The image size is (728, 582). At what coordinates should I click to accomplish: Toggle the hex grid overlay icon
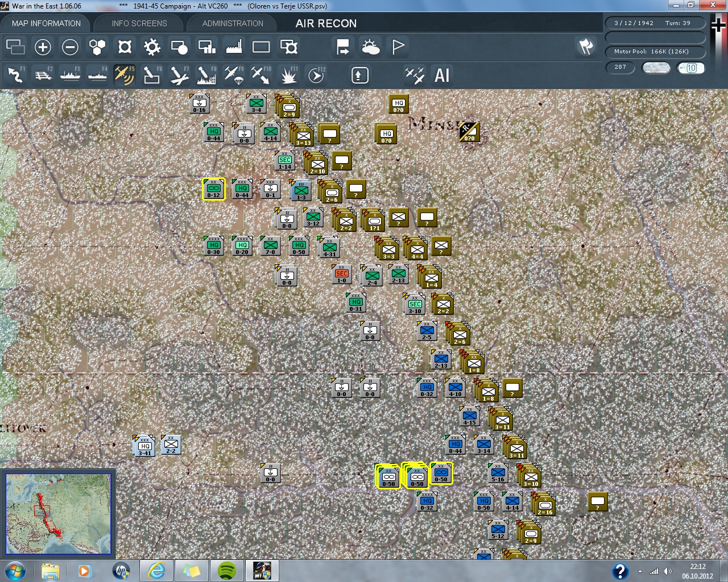pyautogui.click(x=97, y=47)
